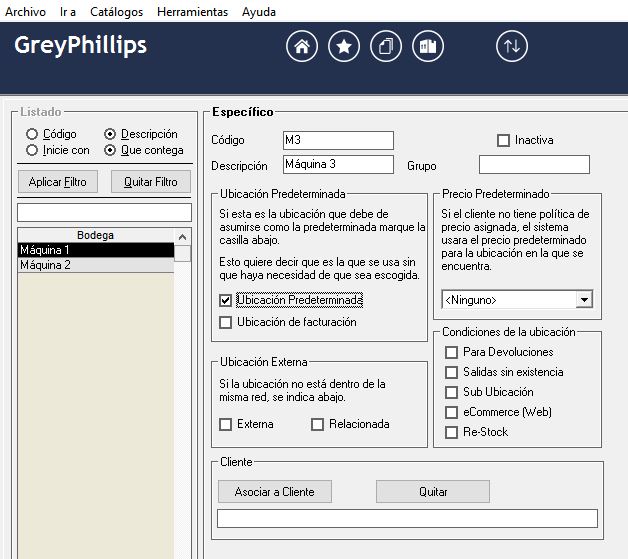Screen dimensions: 628x559
Task: Choose the Inicie con radio option
Action: click(x=33, y=150)
